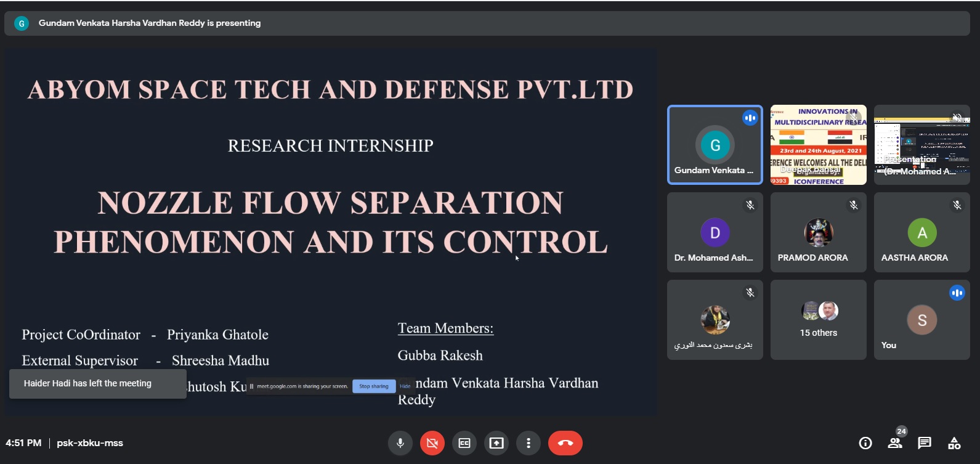
Task: Toggle closed captions button
Action: click(x=464, y=443)
